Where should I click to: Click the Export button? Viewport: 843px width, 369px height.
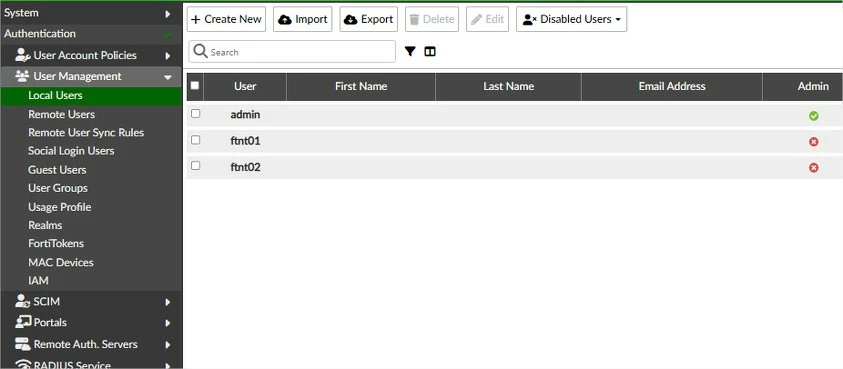(x=369, y=19)
